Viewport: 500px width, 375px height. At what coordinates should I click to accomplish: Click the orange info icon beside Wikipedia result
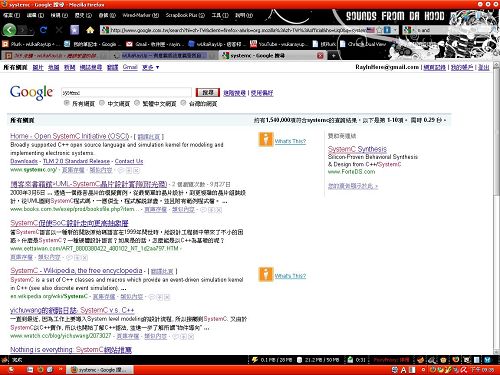tap(266, 274)
